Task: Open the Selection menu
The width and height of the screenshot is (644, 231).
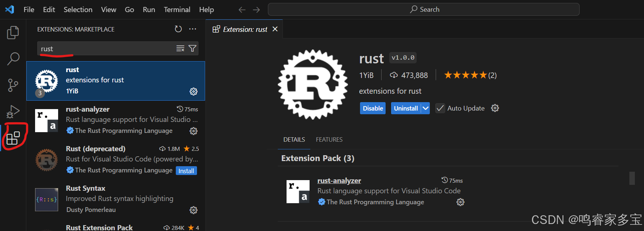Action: click(78, 10)
